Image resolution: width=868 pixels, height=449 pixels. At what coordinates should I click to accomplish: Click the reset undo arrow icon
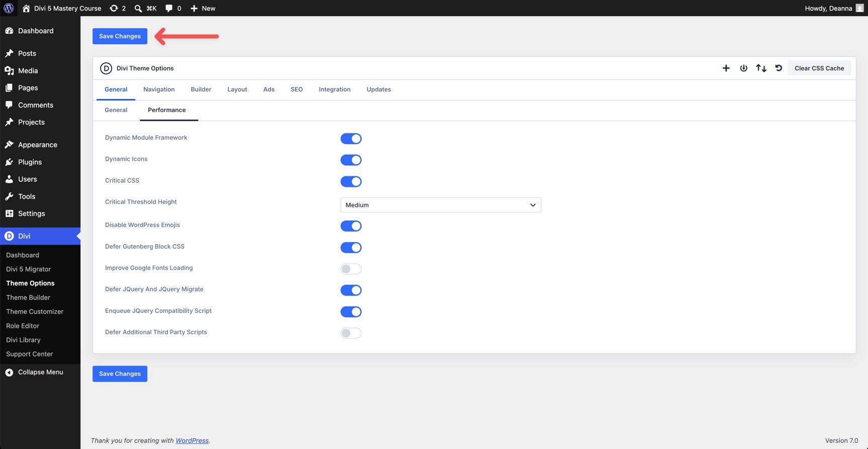tap(779, 68)
